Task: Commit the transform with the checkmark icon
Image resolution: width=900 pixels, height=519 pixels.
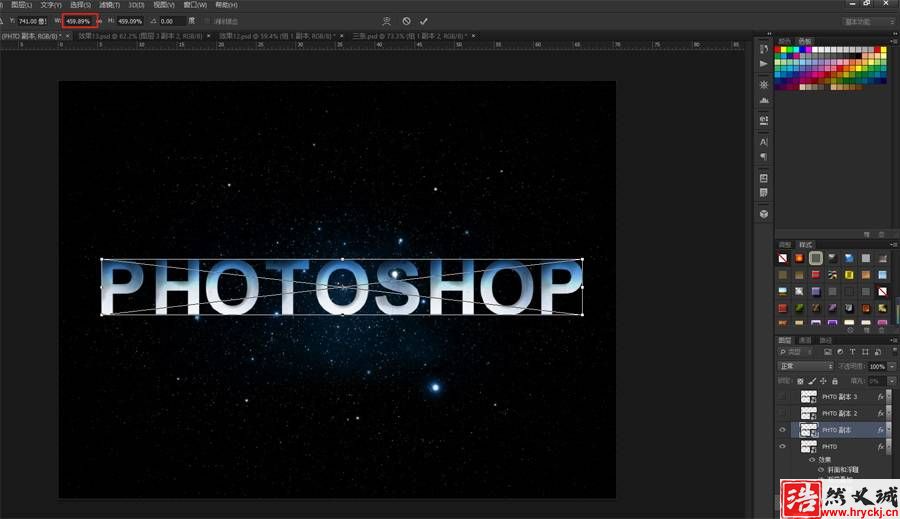Action: pos(424,21)
